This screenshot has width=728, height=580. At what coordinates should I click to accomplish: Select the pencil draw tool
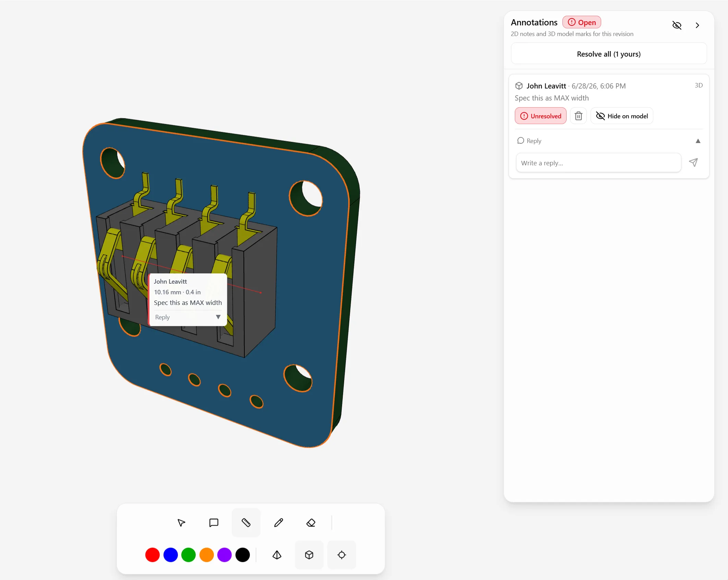pyautogui.click(x=279, y=523)
